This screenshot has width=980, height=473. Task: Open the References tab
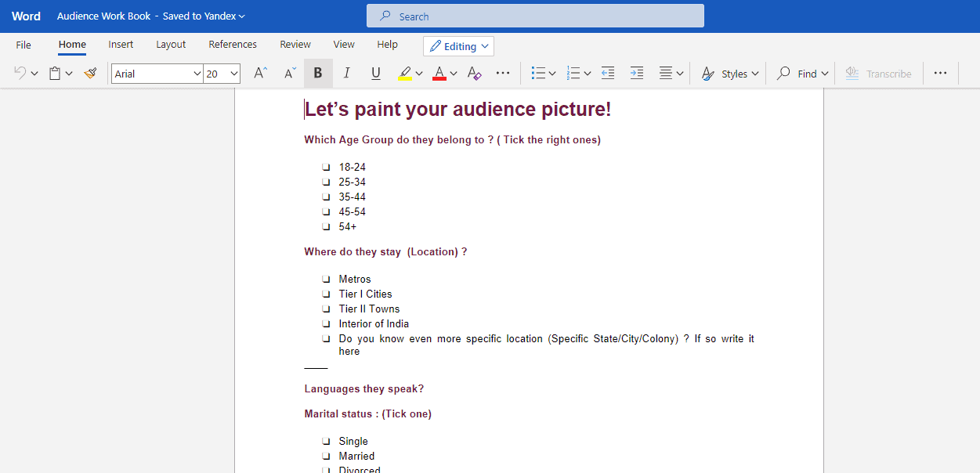pyautogui.click(x=233, y=45)
